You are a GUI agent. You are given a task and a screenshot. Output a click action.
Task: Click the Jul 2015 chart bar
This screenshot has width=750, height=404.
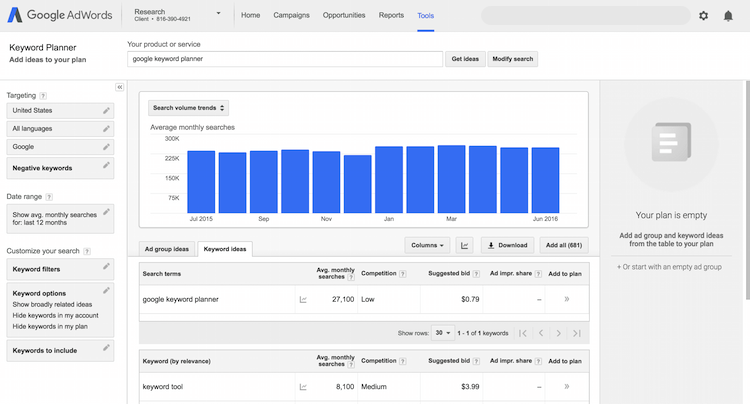coord(201,182)
